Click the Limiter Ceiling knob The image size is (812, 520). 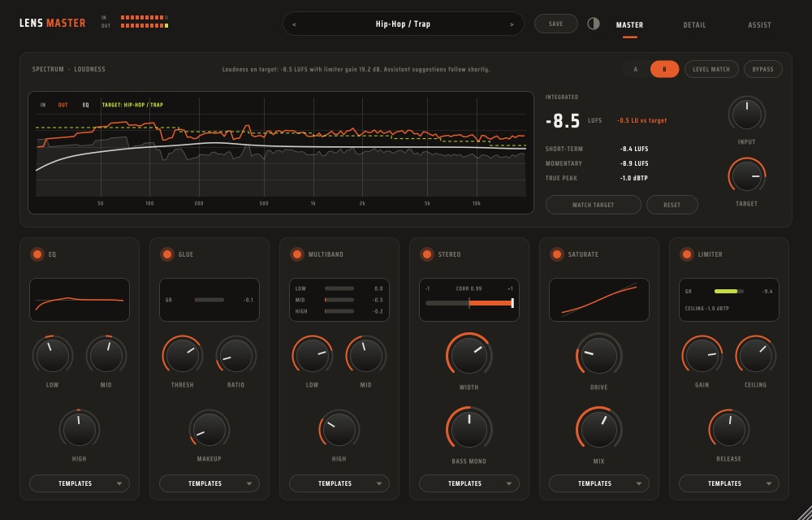coord(756,356)
